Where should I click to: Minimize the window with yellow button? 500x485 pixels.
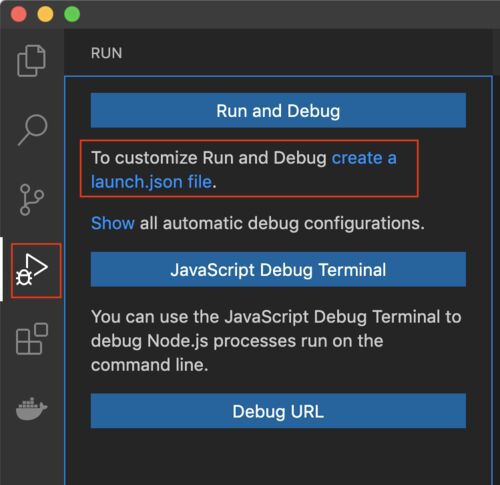point(45,14)
